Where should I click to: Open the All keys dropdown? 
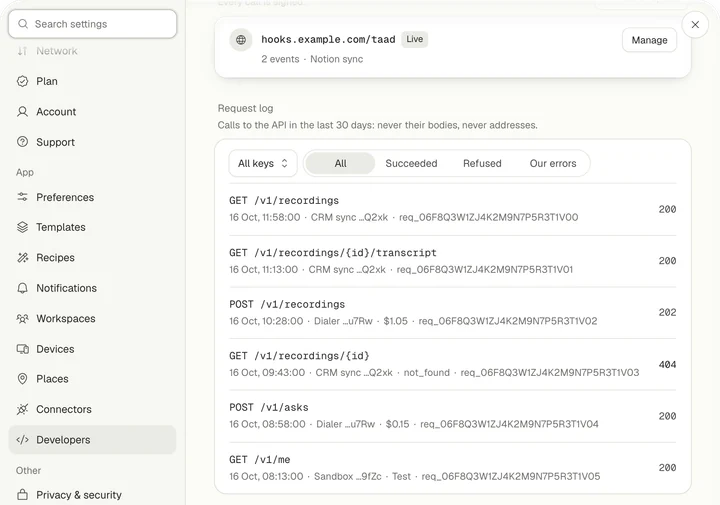click(x=263, y=163)
